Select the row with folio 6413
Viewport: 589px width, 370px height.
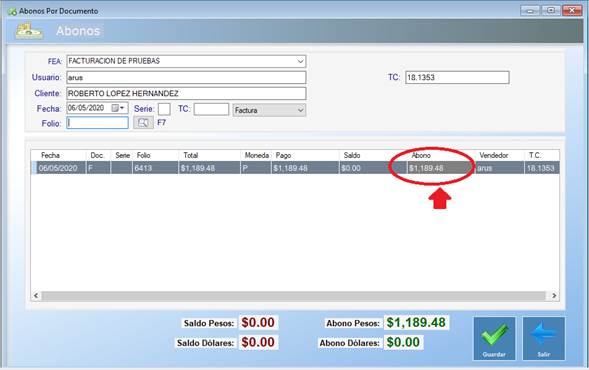tap(295, 168)
